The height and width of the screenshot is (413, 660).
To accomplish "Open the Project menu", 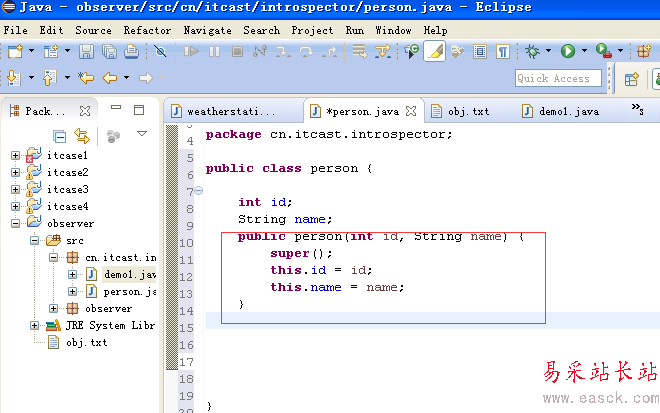I will pyautogui.click(x=312, y=30).
